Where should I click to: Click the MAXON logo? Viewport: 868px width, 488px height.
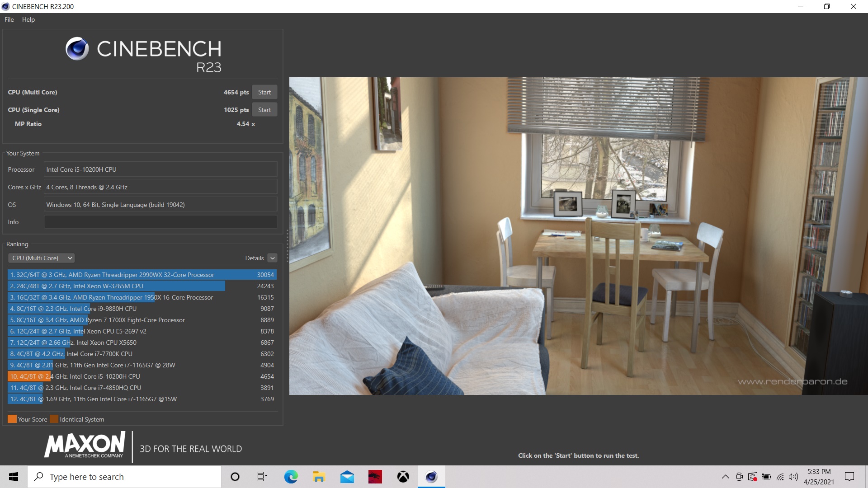(85, 445)
